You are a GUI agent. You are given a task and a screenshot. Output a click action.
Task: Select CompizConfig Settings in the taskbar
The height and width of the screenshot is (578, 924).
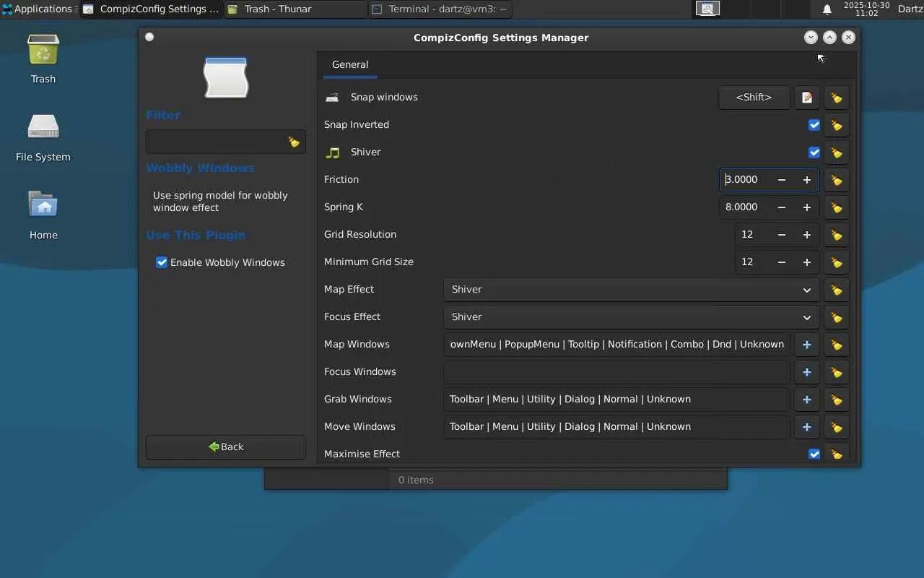[152, 9]
